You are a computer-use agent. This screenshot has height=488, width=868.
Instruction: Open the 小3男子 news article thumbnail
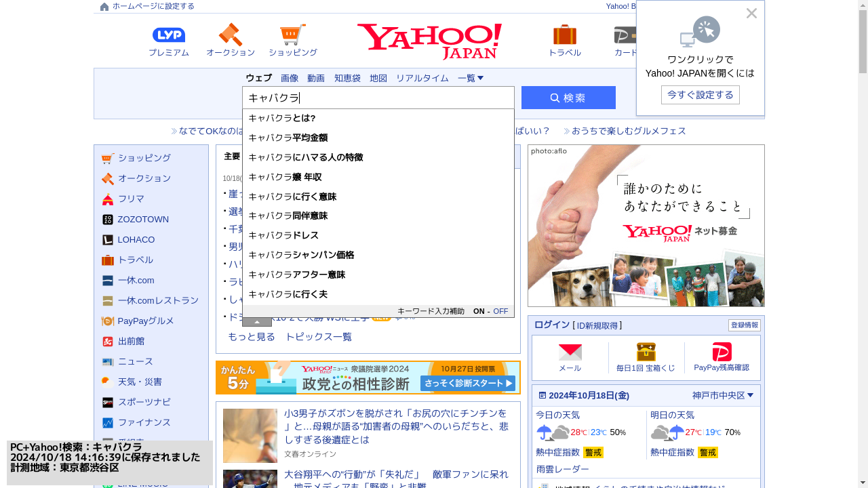click(250, 436)
